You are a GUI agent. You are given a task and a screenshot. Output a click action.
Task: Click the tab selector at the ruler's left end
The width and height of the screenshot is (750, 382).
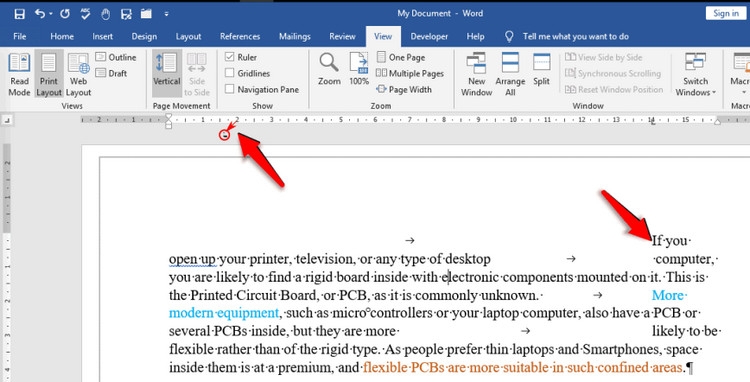[7, 120]
